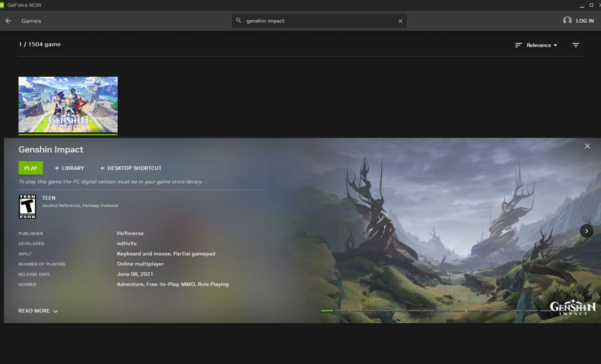The height and width of the screenshot is (364, 601).
Task: Create a DESKTOP SHORTCUT for the game
Action: 131,168
